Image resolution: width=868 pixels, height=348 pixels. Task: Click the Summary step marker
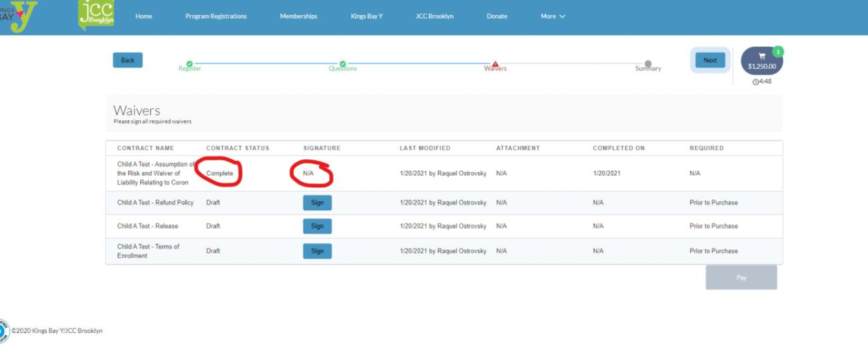tap(648, 64)
